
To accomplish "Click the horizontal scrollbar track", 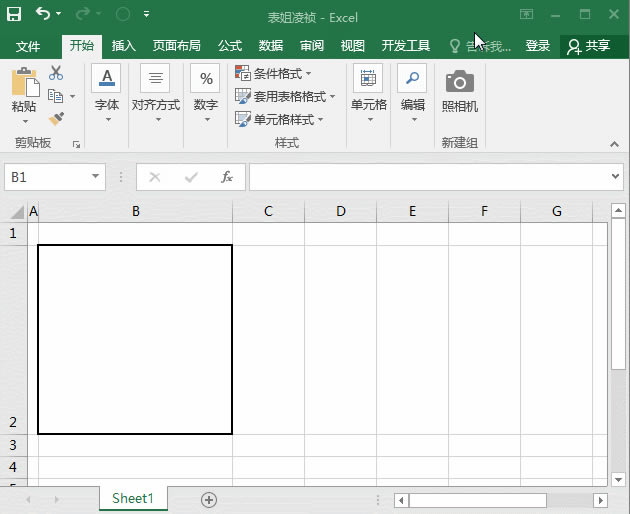I will click(570, 500).
